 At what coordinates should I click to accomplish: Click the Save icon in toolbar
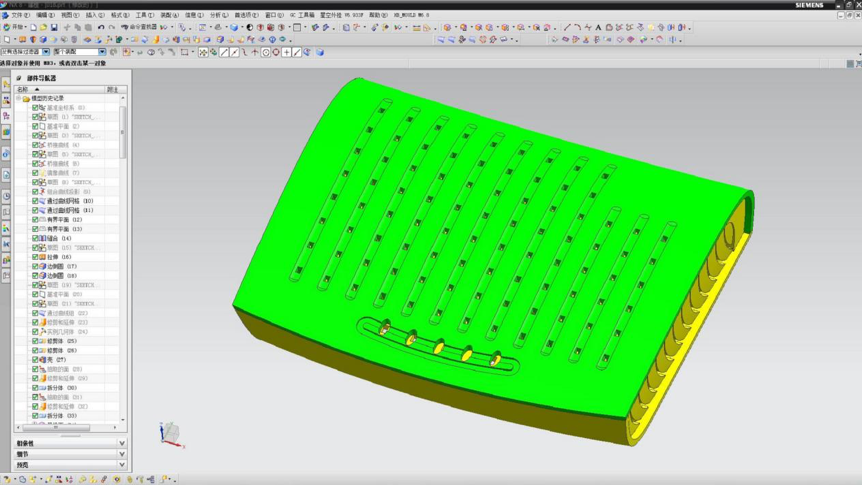[x=54, y=27]
